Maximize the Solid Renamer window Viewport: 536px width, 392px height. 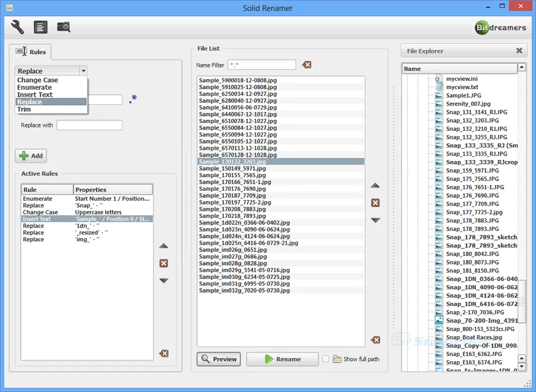click(502, 6)
